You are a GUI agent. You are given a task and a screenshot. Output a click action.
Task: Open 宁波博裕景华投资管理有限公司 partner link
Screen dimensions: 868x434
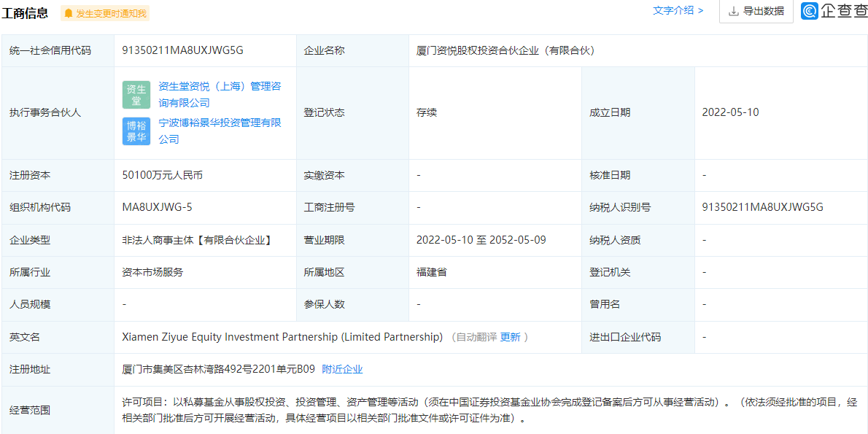point(220,131)
